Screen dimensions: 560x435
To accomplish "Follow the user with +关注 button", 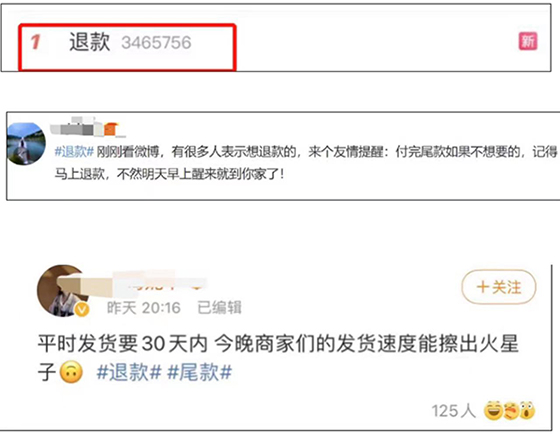I will (499, 287).
